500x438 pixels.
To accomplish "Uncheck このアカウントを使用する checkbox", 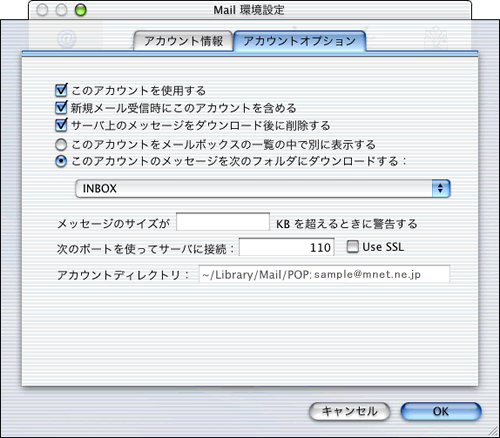I will click(61, 90).
